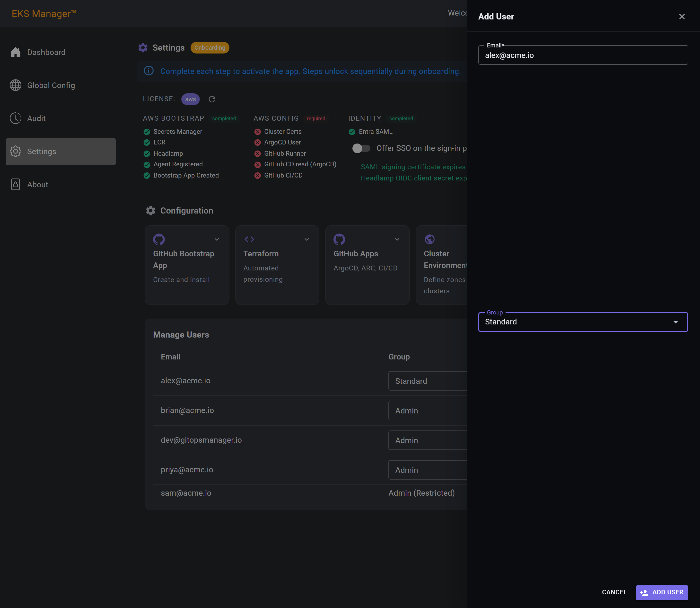
Task: Click the Agent Registered green check icon
Action: 147,165
